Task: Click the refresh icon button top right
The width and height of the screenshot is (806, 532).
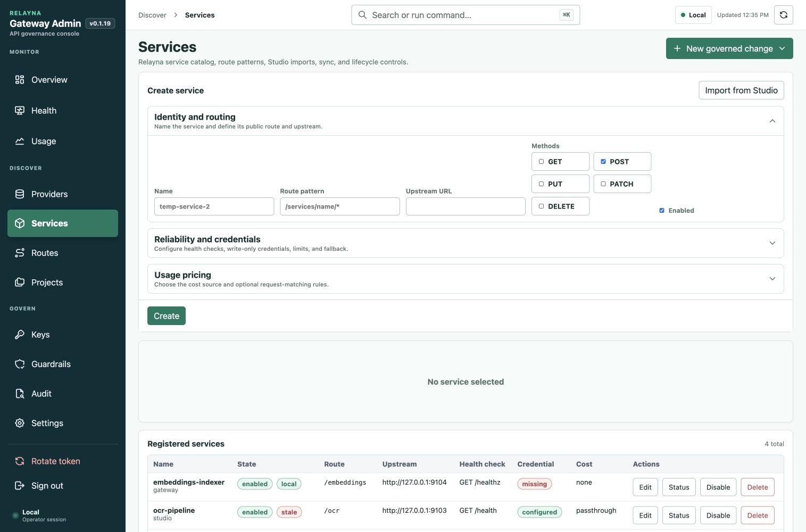Action: coord(784,15)
